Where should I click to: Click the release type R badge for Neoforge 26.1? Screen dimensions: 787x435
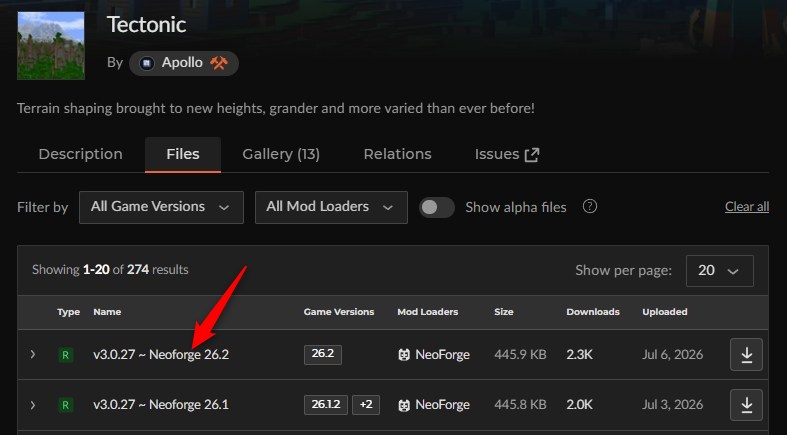[x=65, y=405]
